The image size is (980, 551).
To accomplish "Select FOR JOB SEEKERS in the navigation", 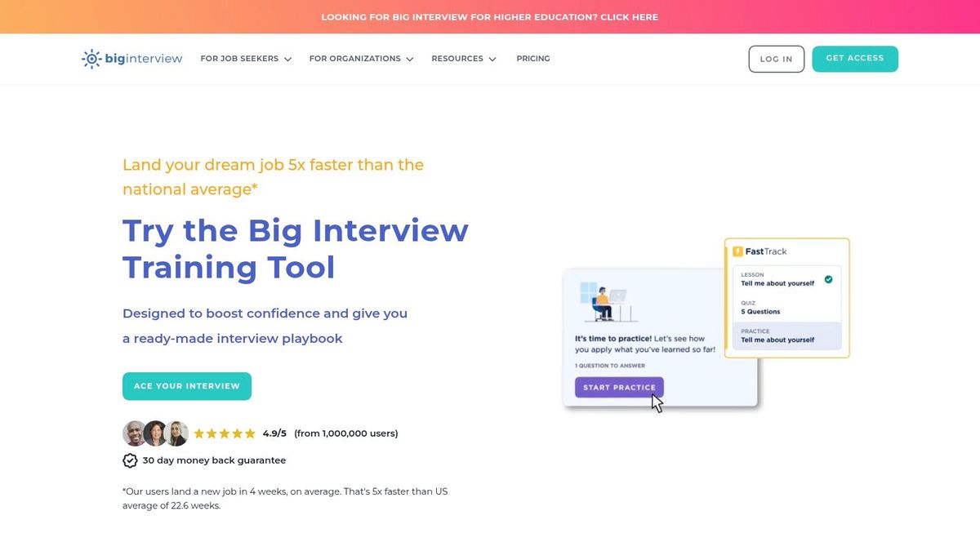I will click(239, 59).
